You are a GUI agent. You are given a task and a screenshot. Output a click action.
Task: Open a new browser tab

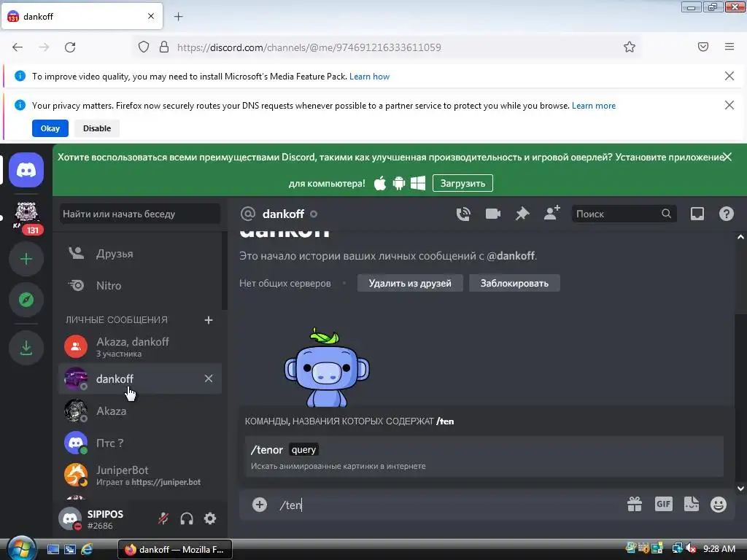[x=178, y=17]
